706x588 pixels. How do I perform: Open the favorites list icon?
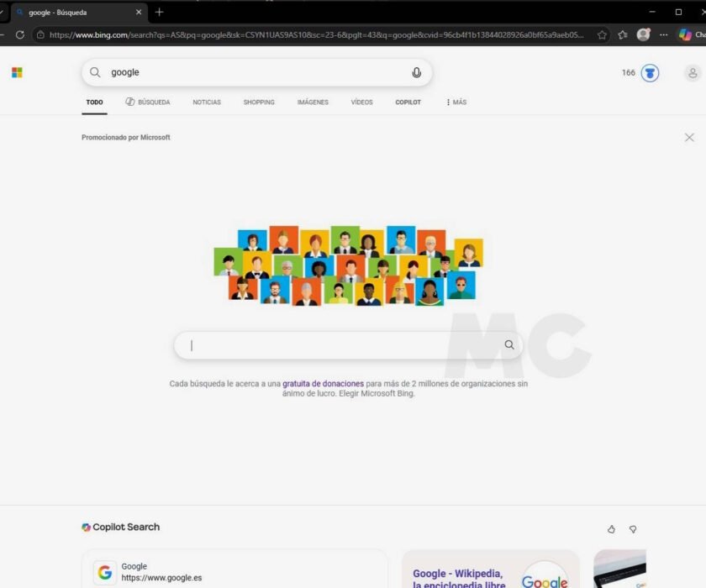coord(623,34)
